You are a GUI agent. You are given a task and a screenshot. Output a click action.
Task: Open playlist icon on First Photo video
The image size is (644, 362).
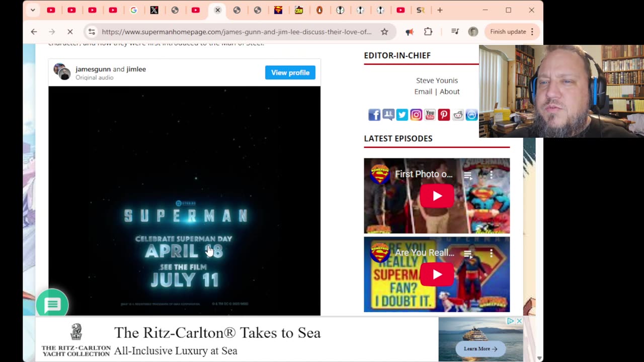click(x=468, y=175)
